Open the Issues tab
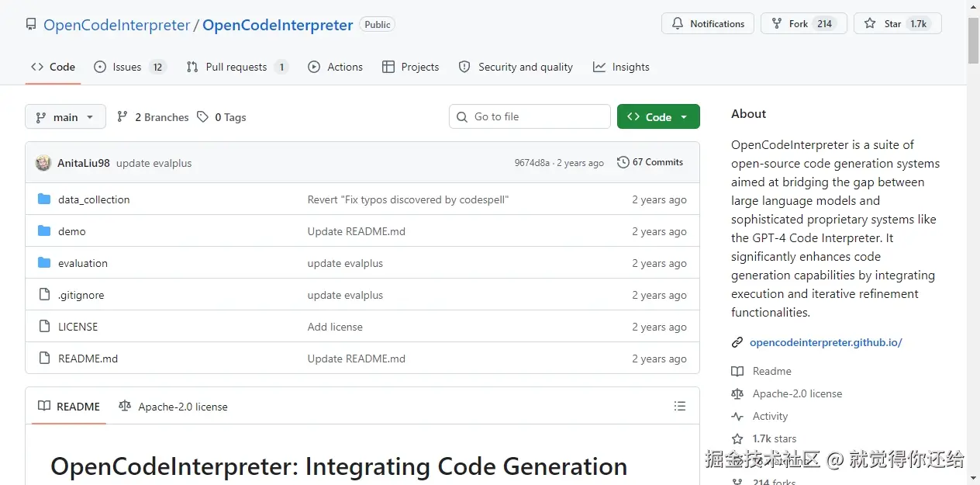 pos(129,67)
